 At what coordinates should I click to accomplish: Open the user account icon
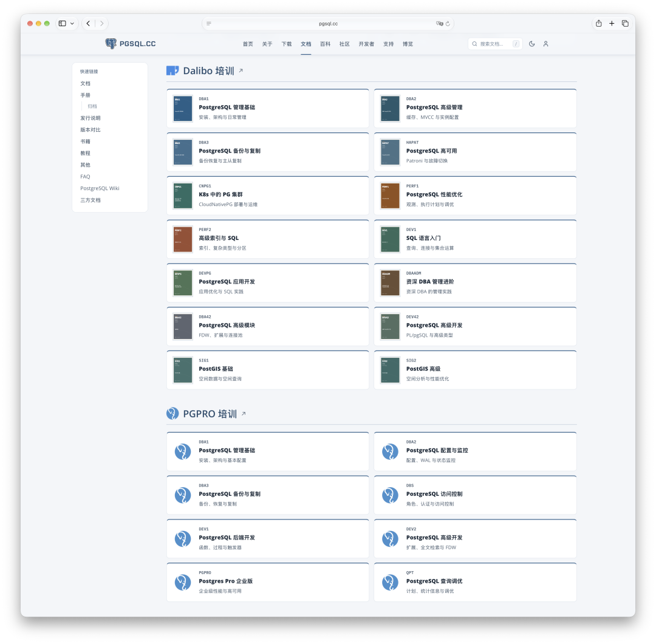point(545,44)
